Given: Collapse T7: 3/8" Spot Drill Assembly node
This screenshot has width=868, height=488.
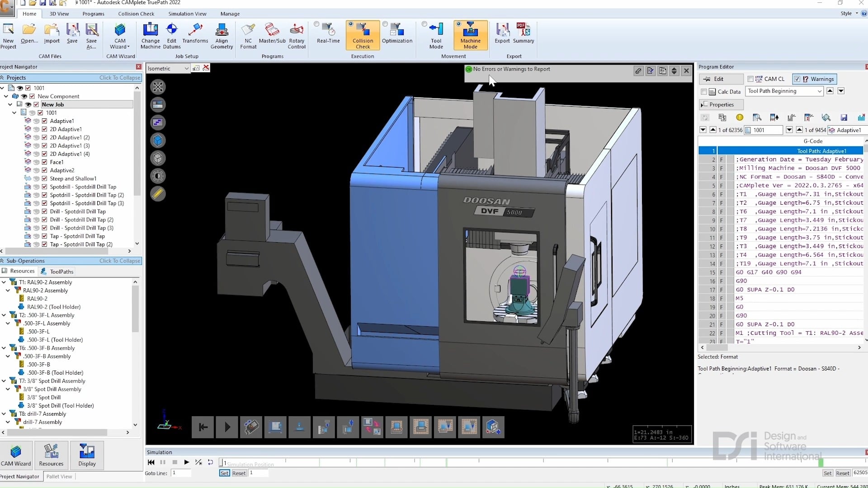Looking at the screenshot, I should [x=4, y=381].
